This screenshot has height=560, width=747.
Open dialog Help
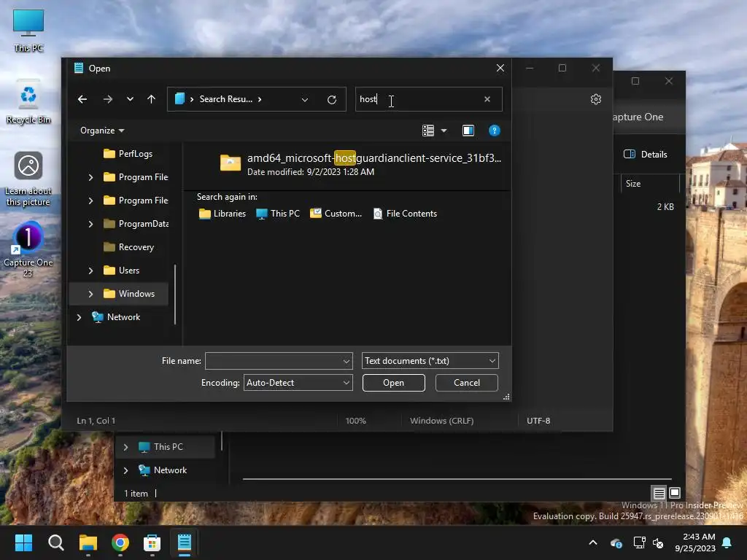tap(494, 131)
